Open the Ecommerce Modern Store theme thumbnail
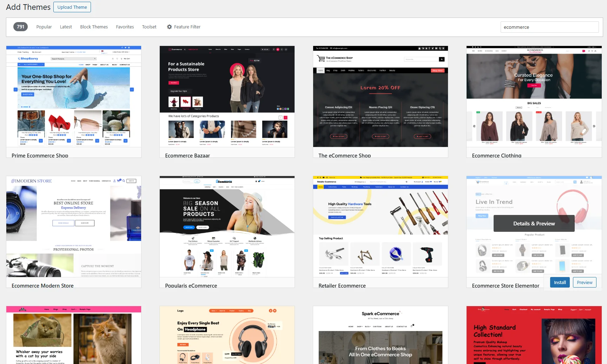The image size is (607, 364). [74, 227]
